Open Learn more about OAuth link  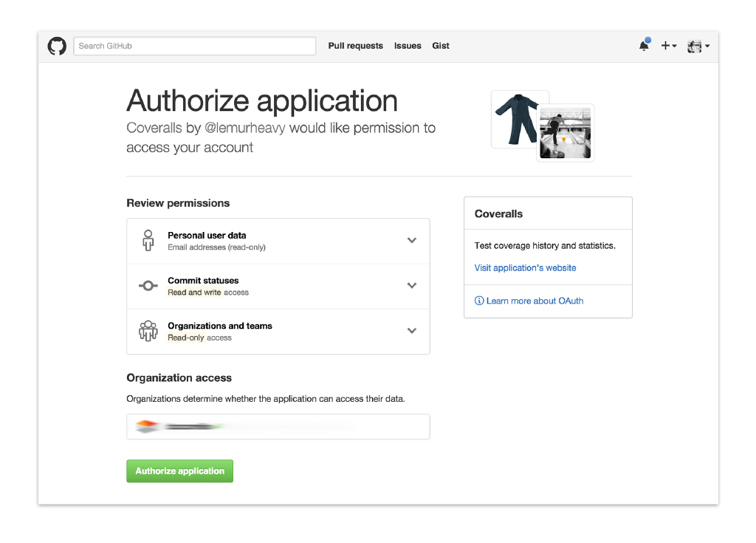coord(535,301)
